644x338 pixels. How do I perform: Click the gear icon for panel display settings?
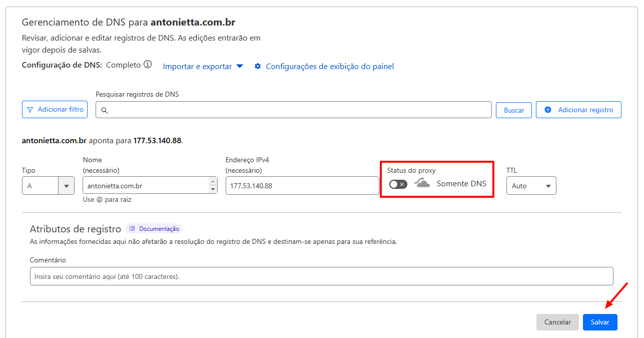[x=258, y=66]
